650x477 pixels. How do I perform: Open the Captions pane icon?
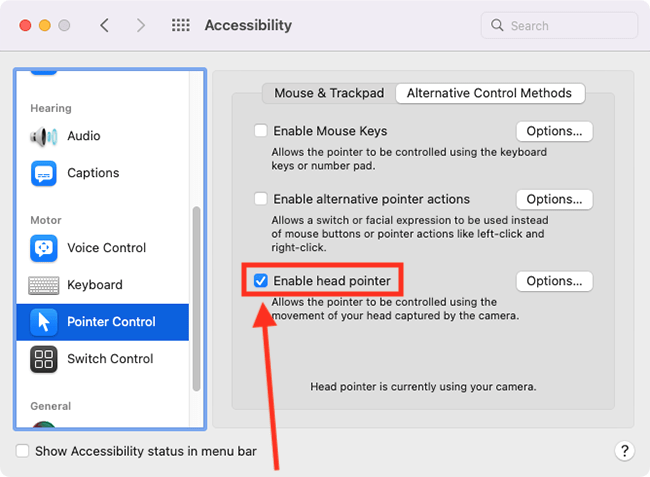44,173
